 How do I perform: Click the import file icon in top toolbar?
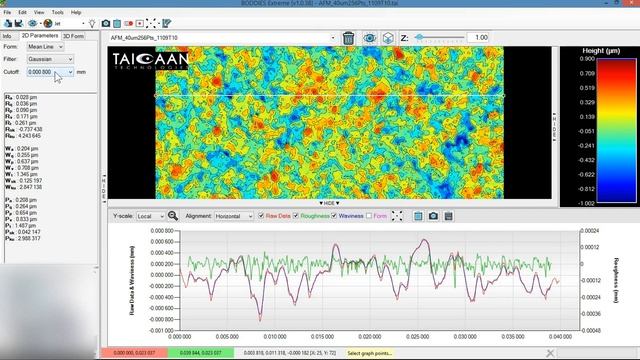pos(8,24)
